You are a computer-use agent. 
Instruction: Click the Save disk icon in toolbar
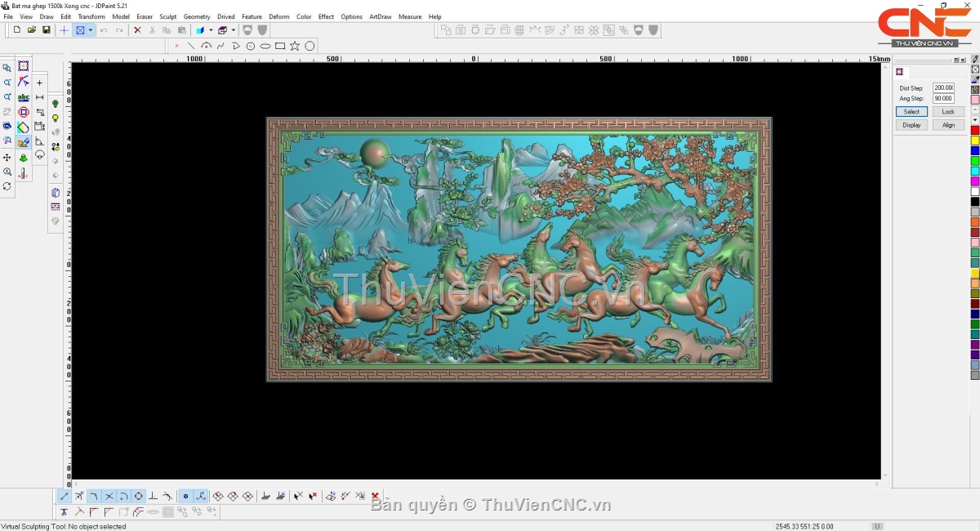tap(47, 30)
